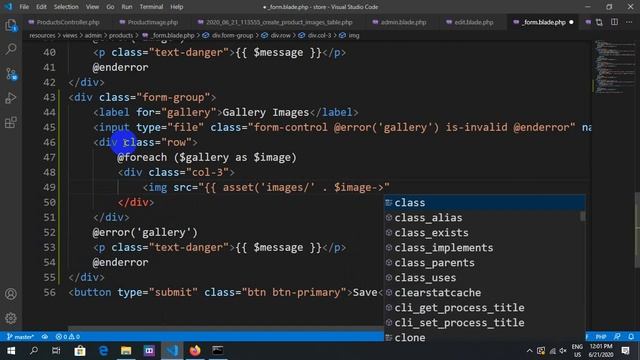Open the Go menu

click(x=110, y=7)
